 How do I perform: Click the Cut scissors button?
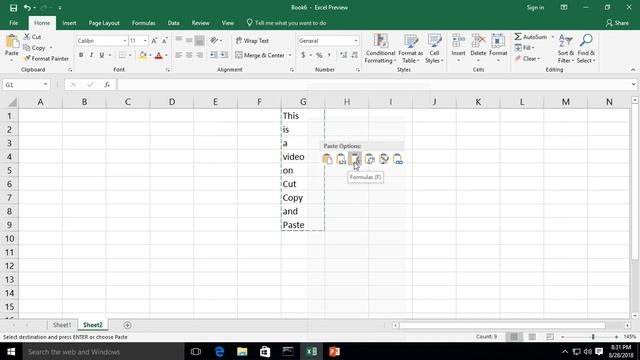point(32,37)
